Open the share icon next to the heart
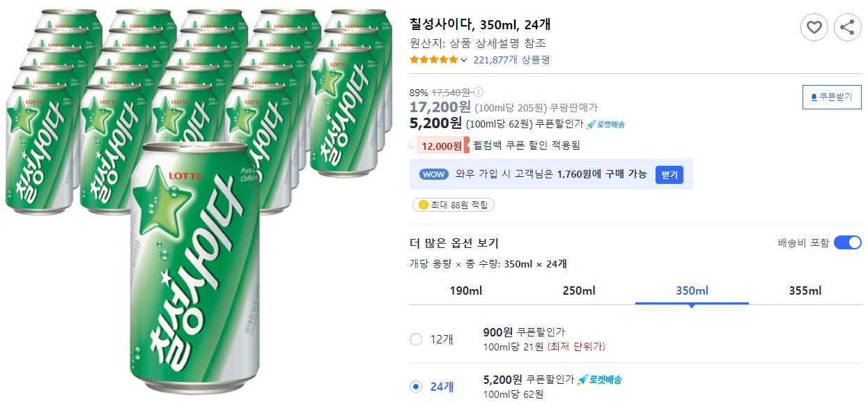Image resolution: width=868 pixels, height=411 pixels. click(x=846, y=27)
